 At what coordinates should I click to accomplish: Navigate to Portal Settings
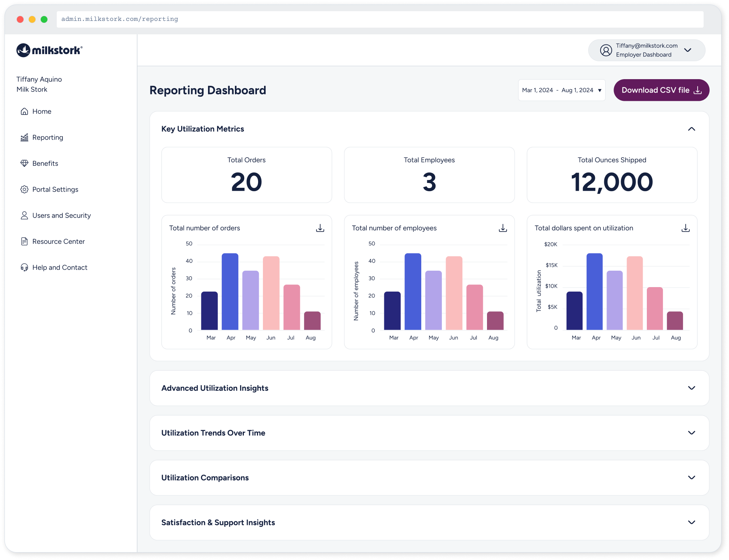coord(55,189)
